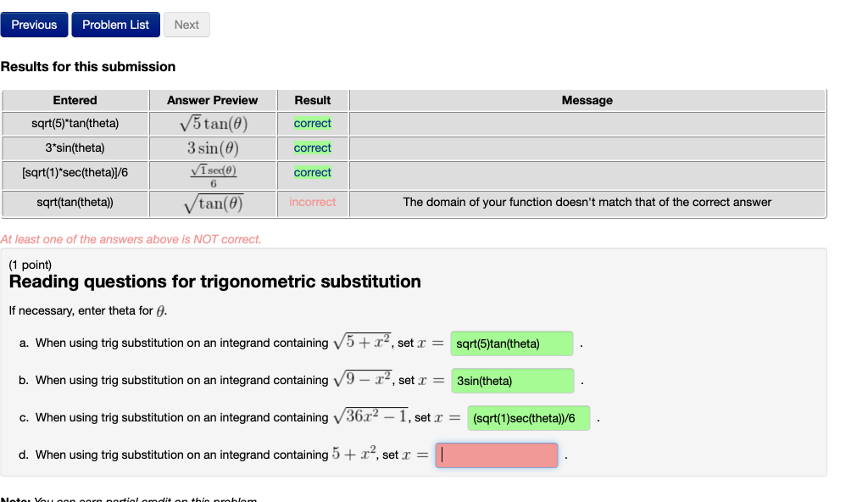Viewport: 868px width, 502px height.
Task: Select the answer field containing sqrt(5)tan(theta)
Action: pyautogui.click(x=511, y=343)
